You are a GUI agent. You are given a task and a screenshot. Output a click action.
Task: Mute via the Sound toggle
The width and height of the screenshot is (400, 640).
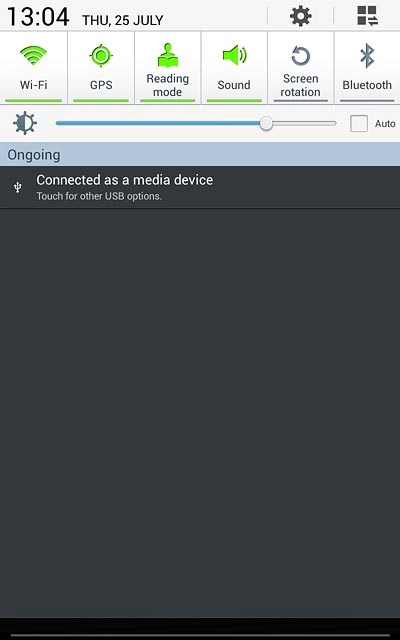[234, 68]
